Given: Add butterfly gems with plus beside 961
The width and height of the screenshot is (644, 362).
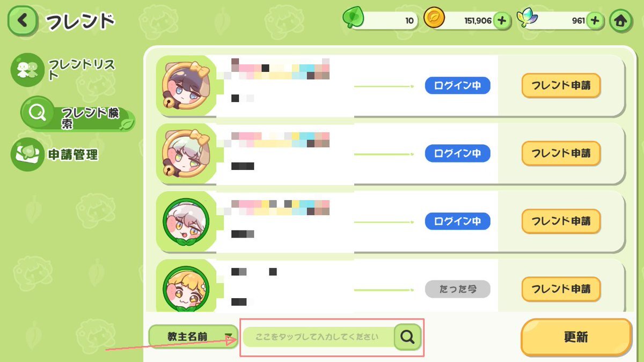Looking at the screenshot, I should point(595,21).
